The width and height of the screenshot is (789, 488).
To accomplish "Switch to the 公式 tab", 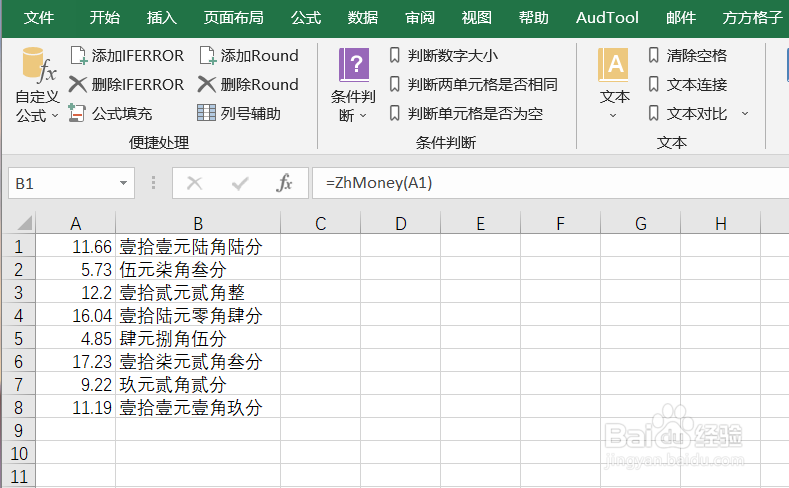I will point(306,18).
